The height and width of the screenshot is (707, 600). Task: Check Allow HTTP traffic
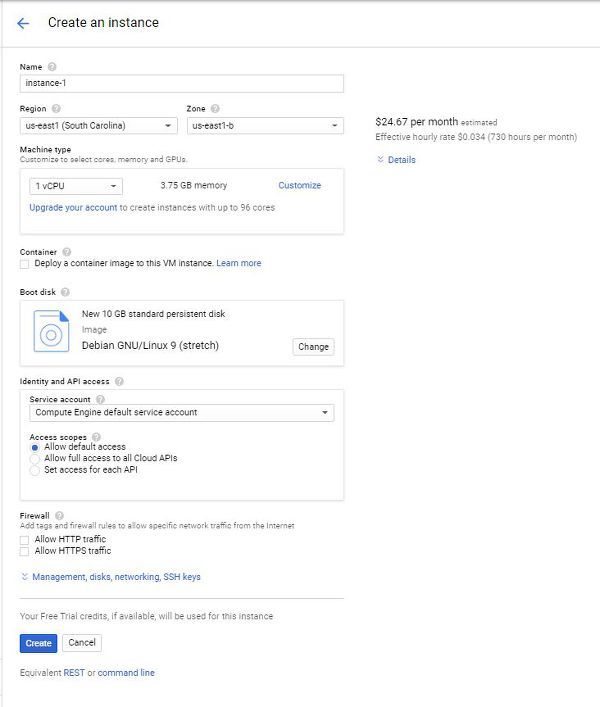pyautogui.click(x=24, y=540)
